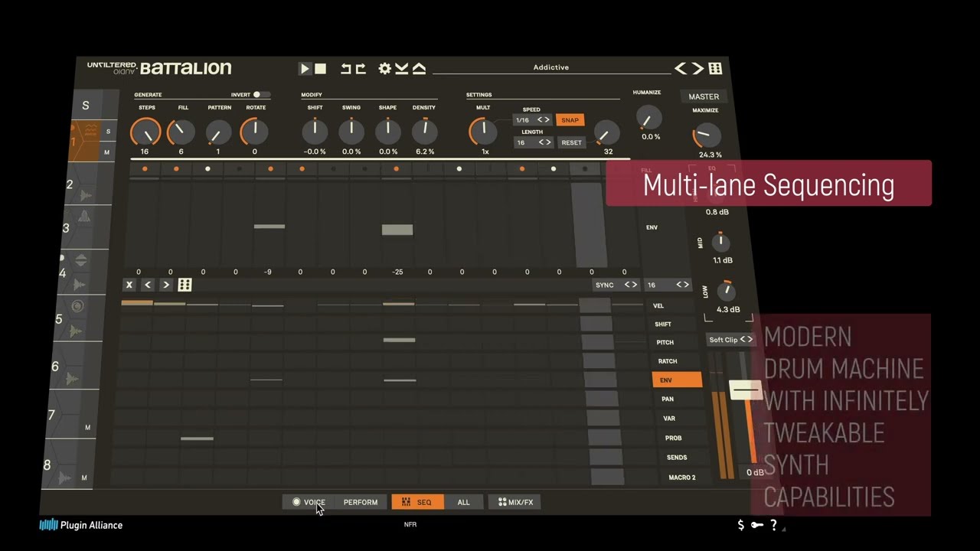Open the settings gear
This screenshot has height=551, width=980.
385,69
